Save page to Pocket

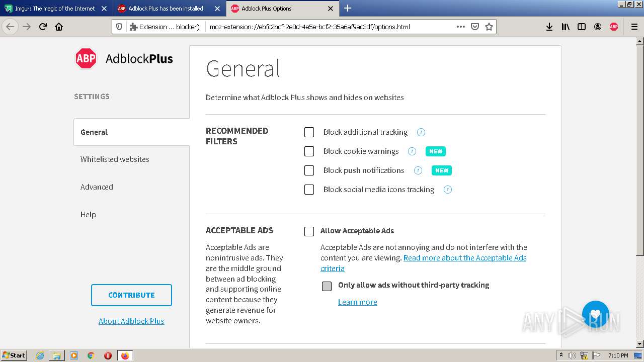click(x=474, y=27)
